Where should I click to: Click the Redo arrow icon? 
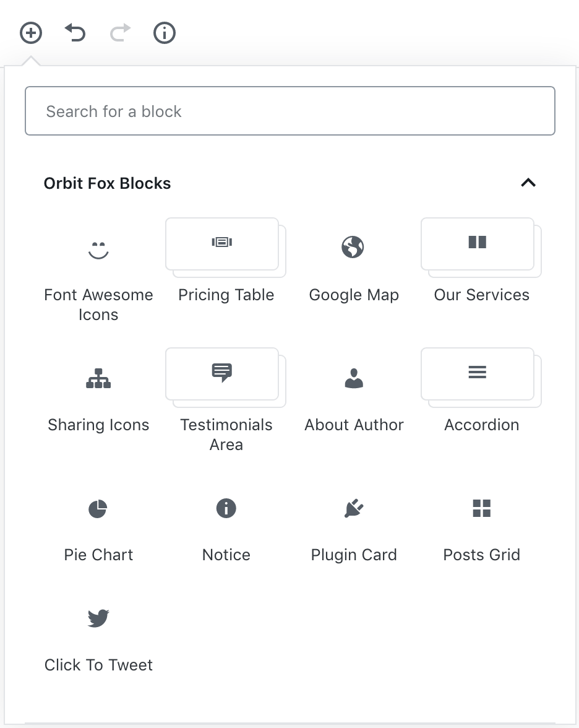(120, 33)
